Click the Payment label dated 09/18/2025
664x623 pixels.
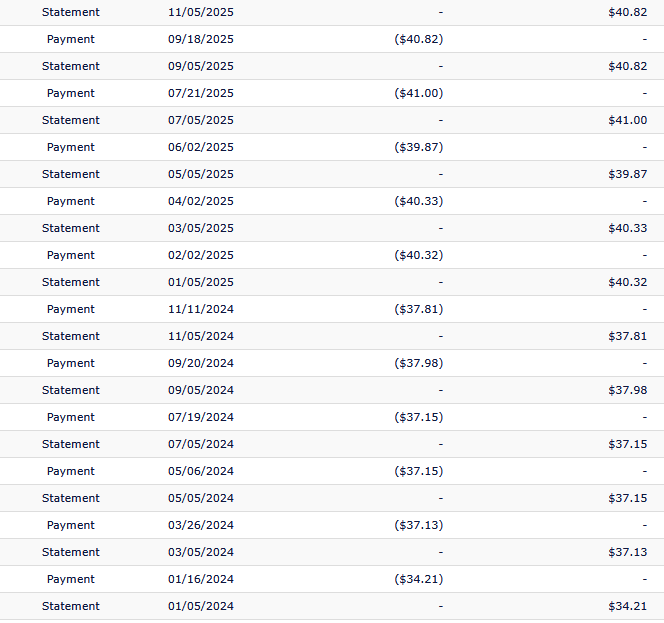click(71, 39)
